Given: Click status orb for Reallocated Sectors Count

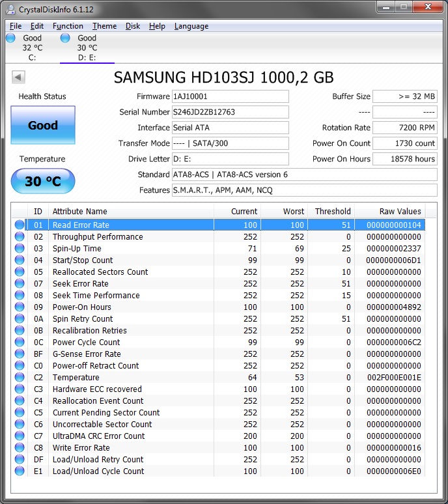Looking at the screenshot, I should pos(20,272).
